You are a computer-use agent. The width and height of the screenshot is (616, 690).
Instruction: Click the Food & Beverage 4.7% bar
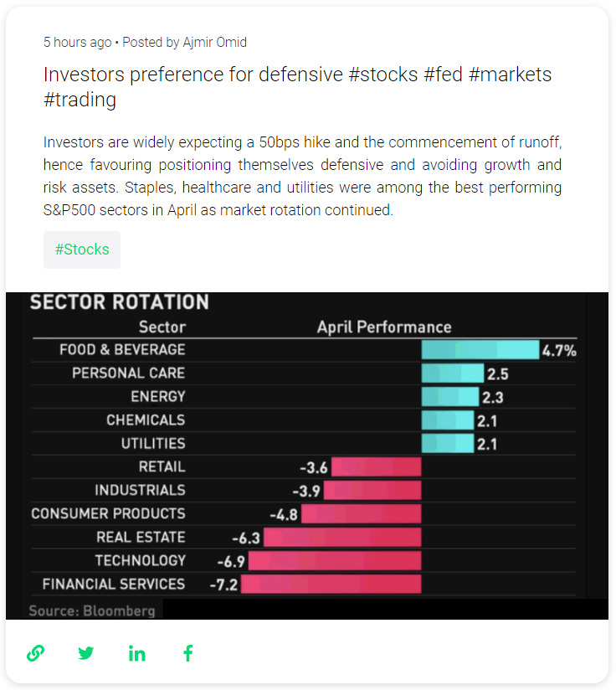click(480, 350)
